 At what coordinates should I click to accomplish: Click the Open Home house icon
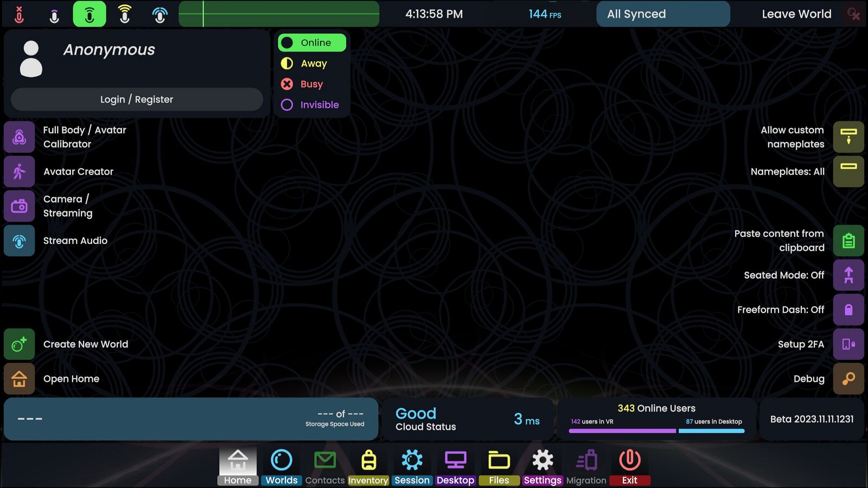[20, 378]
